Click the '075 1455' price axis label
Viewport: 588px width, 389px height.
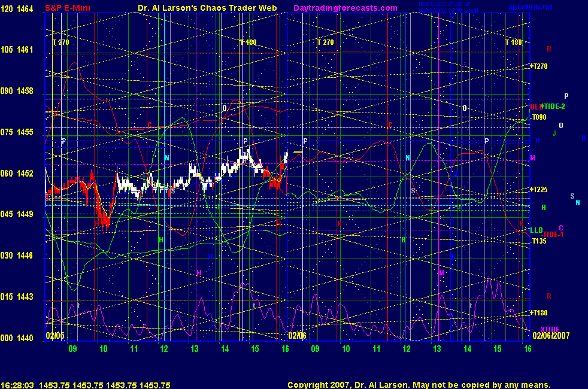[x=17, y=132]
